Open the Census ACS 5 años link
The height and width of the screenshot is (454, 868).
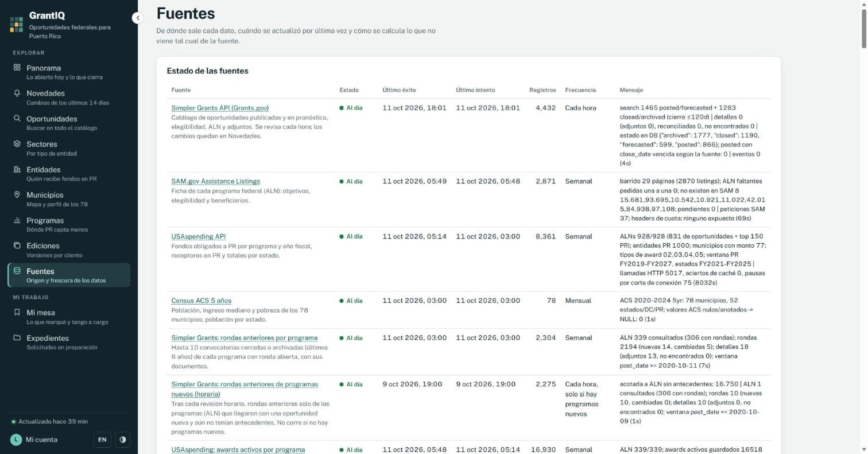click(x=201, y=301)
